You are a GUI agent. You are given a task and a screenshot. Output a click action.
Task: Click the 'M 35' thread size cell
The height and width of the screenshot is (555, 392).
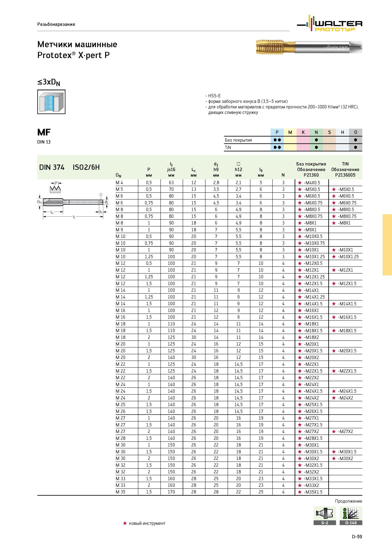click(x=121, y=492)
